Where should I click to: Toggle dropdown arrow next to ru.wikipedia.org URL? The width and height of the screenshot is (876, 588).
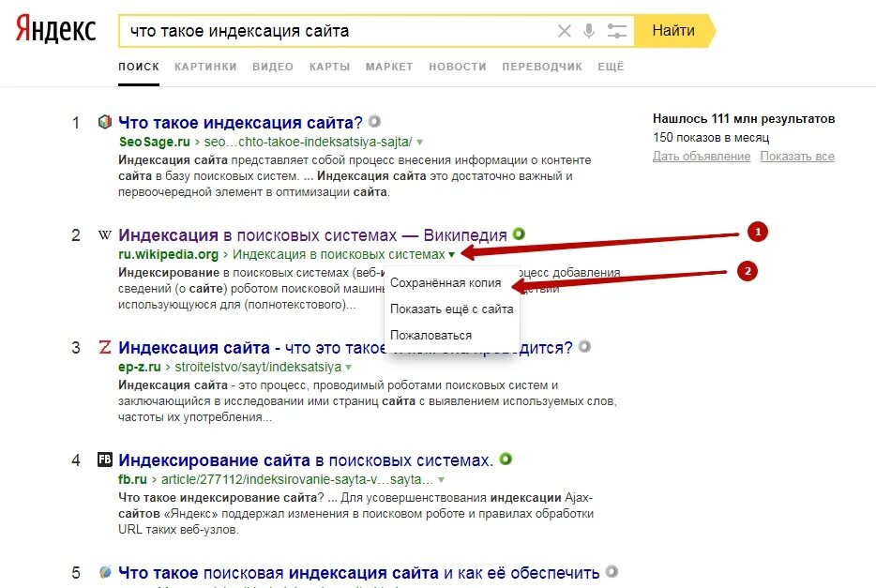pyautogui.click(x=451, y=255)
